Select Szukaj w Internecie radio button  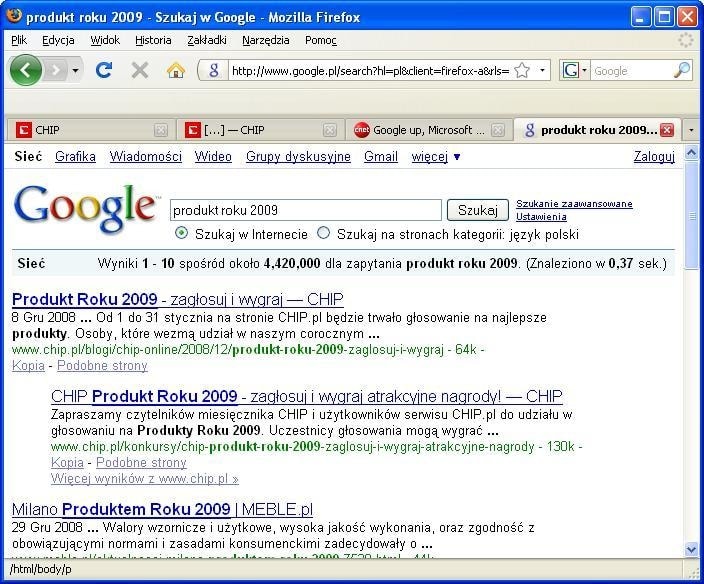point(181,233)
